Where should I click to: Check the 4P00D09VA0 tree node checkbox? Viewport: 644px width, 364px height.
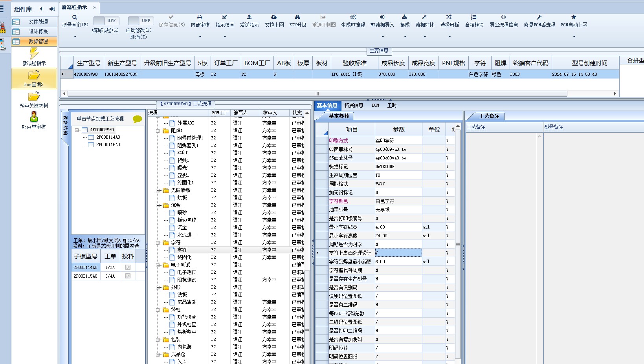[84, 130]
